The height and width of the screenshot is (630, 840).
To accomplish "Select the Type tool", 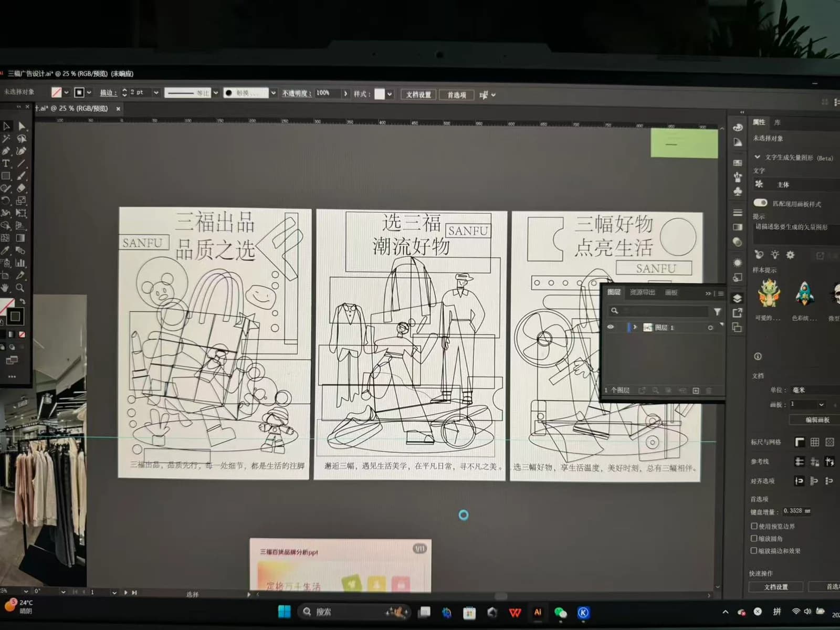I will click(x=6, y=164).
